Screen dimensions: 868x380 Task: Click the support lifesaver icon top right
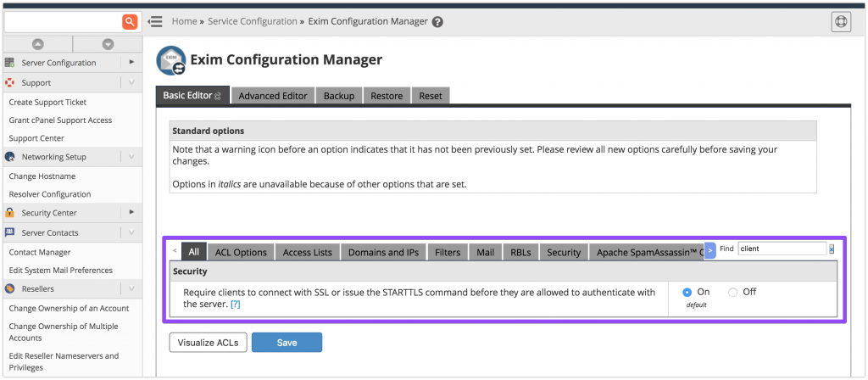(840, 22)
